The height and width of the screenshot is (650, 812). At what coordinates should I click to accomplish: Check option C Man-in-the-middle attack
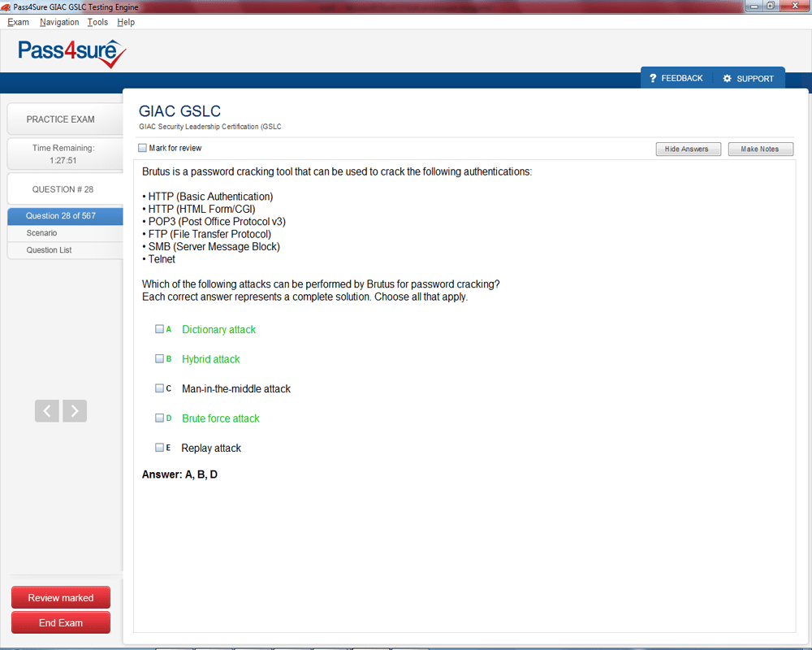tap(159, 388)
